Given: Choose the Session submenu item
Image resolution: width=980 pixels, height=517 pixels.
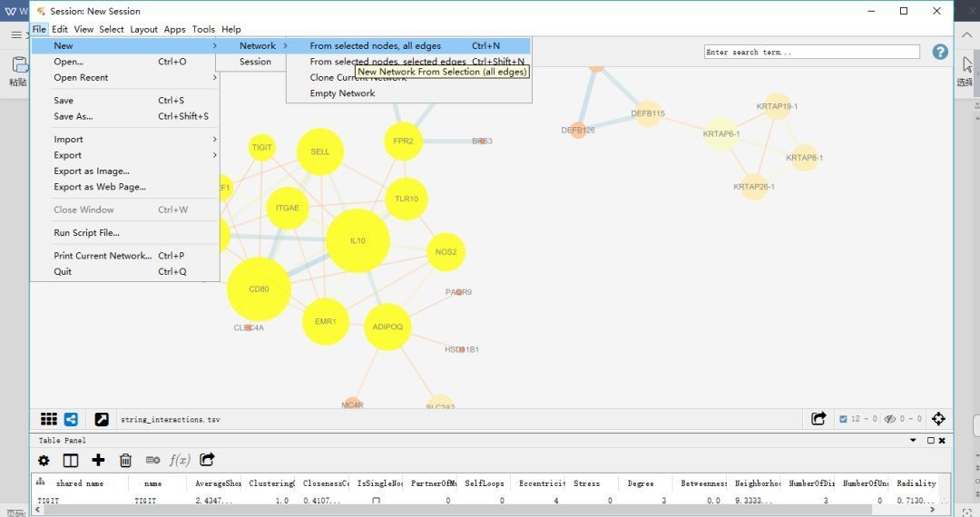Looking at the screenshot, I should pos(251,61).
